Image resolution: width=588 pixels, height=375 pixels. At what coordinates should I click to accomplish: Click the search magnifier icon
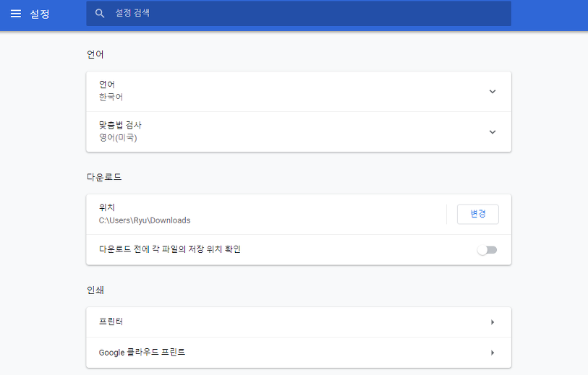[100, 14]
